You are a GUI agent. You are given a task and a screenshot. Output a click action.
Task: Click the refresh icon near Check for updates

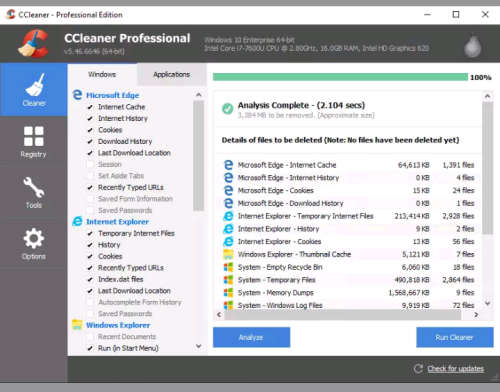point(418,369)
